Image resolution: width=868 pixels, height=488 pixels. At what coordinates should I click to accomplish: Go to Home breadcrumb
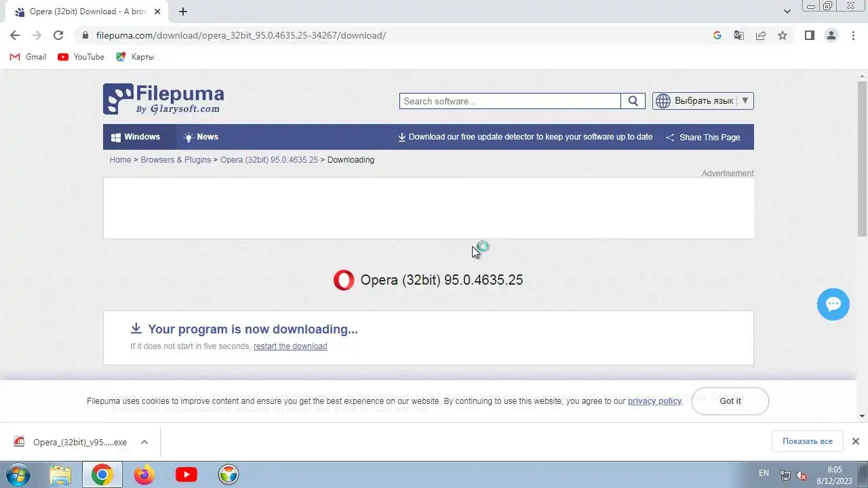pyautogui.click(x=120, y=160)
